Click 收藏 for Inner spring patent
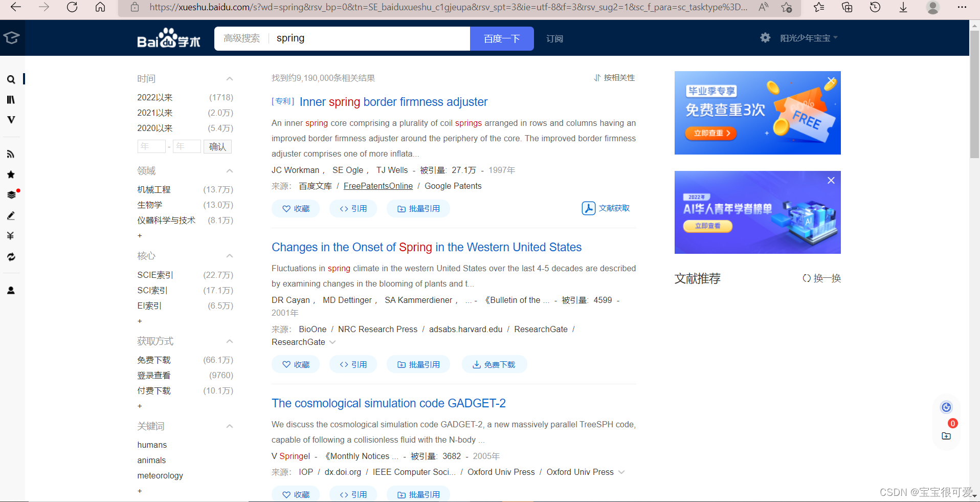 [296, 209]
